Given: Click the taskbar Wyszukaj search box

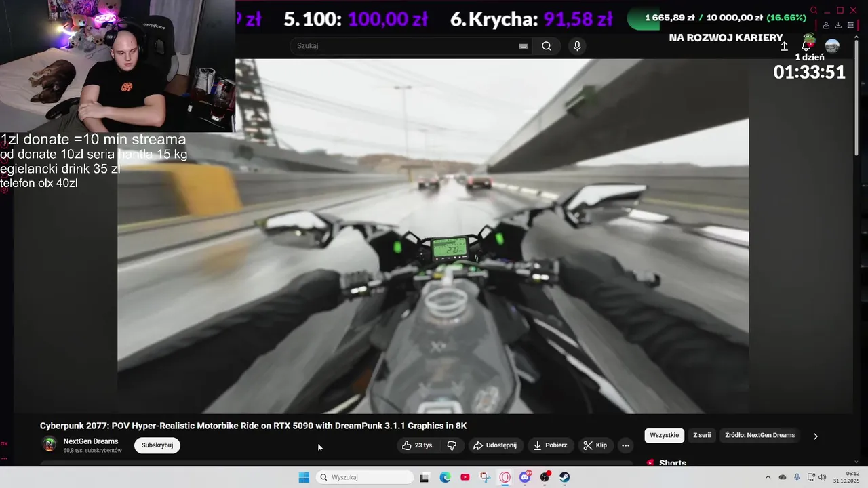Looking at the screenshot, I should (365, 477).
